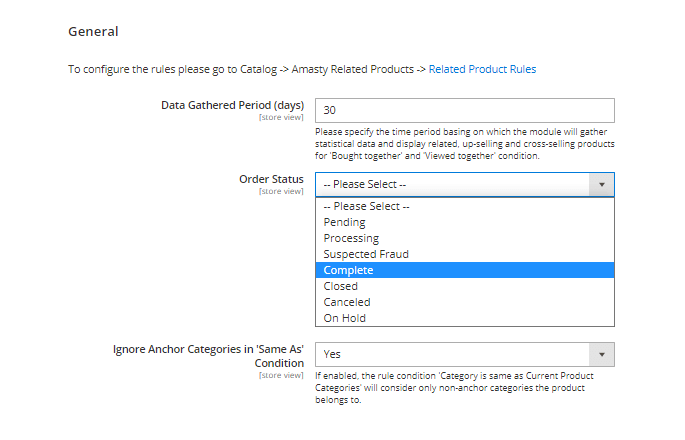Image resolution: width=685 pixels, height=440 pixels.
Task: Select the Suspected Fraud option
Action: tap(366, 254)
